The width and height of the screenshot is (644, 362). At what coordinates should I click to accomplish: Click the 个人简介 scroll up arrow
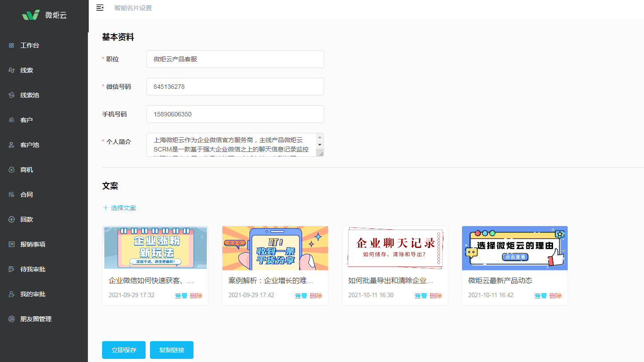[320, 137]
